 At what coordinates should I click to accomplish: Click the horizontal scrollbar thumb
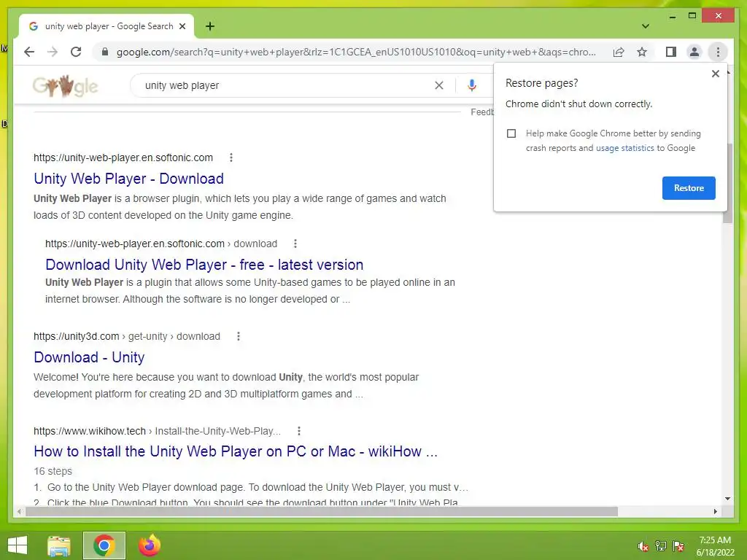322,511
